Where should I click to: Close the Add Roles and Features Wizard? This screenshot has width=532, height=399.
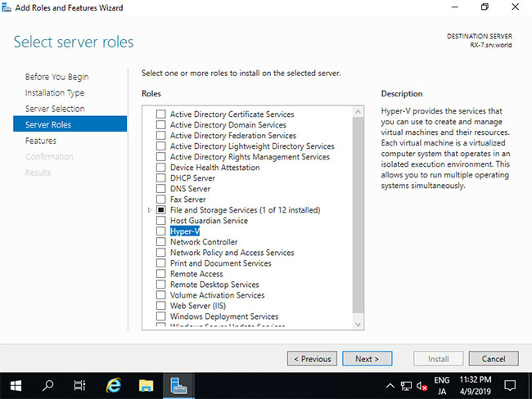tap(515, 7)
